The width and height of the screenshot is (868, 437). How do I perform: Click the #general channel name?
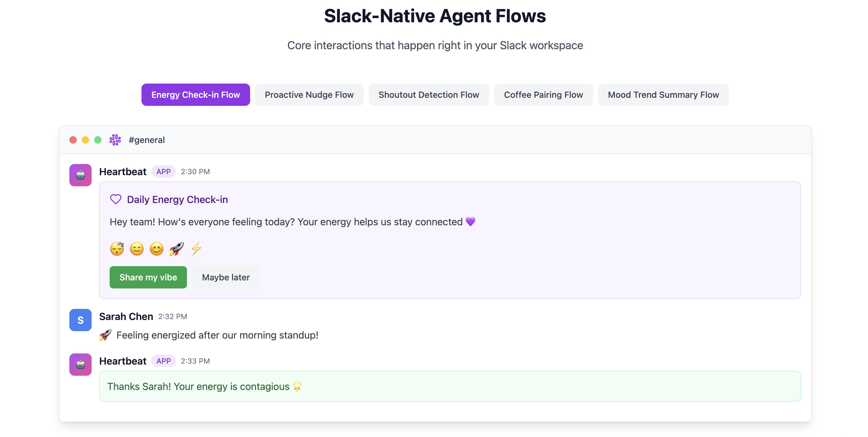tap(147, 140)
